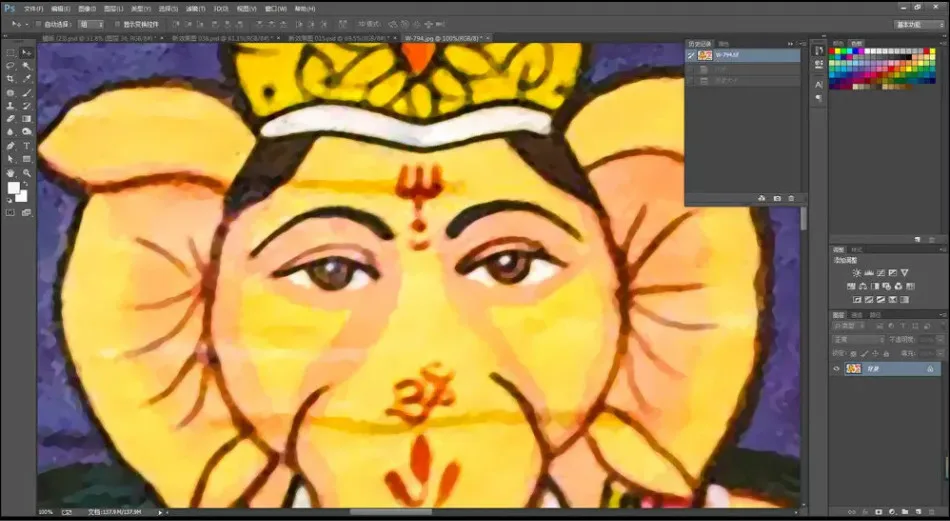Swap foreground and background colors

click(x=25, y=184)
